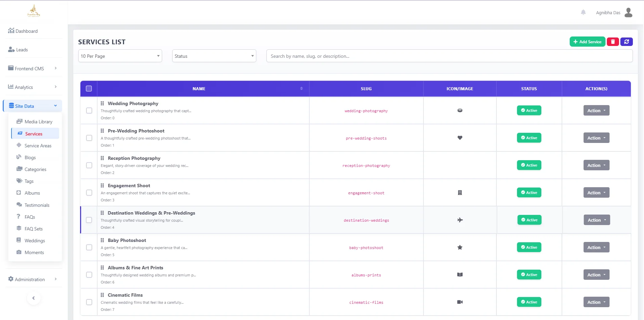Toggle the select-all checkbox in table header
Screen dimensions: 644x320
point(89,89)
